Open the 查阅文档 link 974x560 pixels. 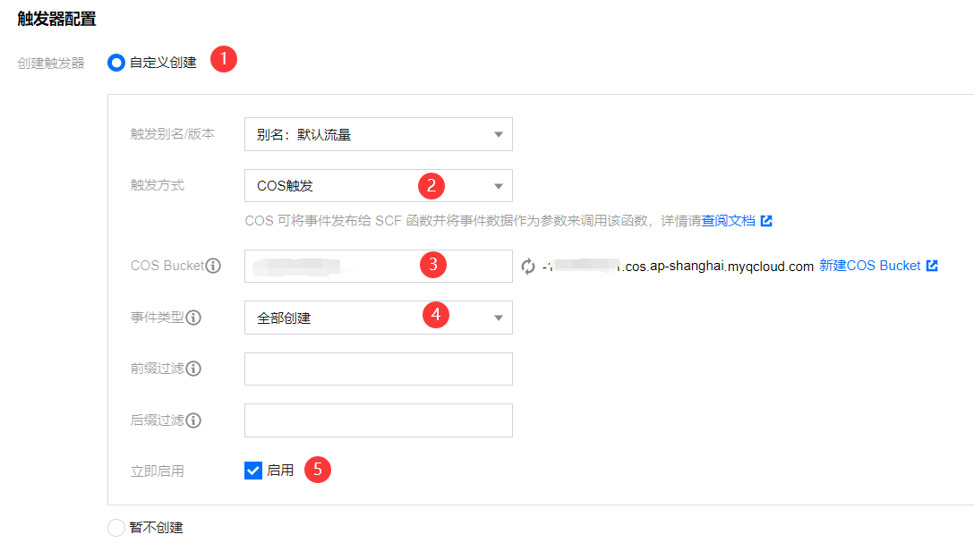(x=728, y=221)
